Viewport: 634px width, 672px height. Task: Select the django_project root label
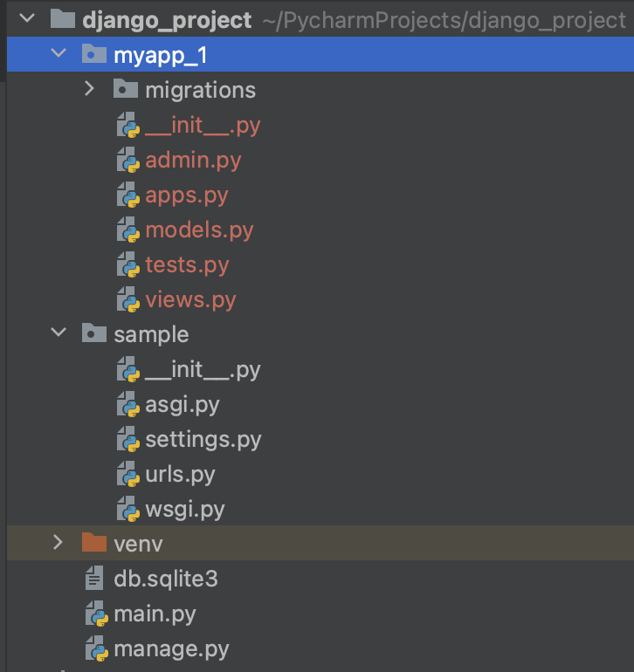pos(167,21)
